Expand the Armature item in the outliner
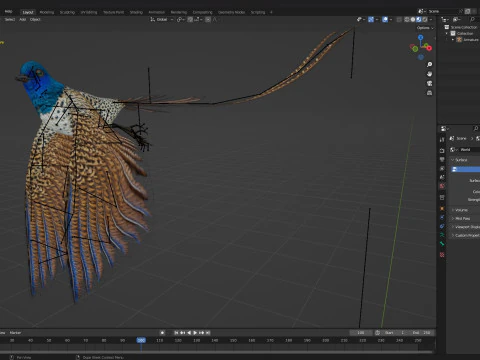 (453, 40)
